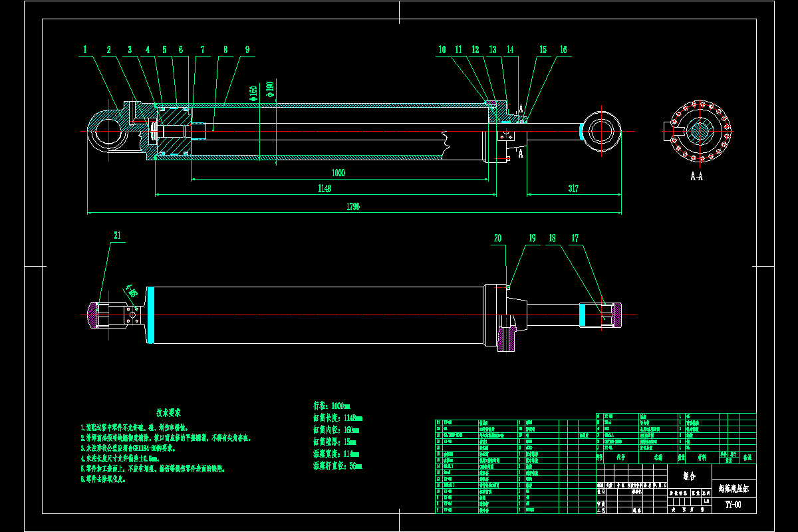The width and height of the screenshot is (798, 532).
Task: Click the 名称 column header in parts list
Action: tap(657, 458)
